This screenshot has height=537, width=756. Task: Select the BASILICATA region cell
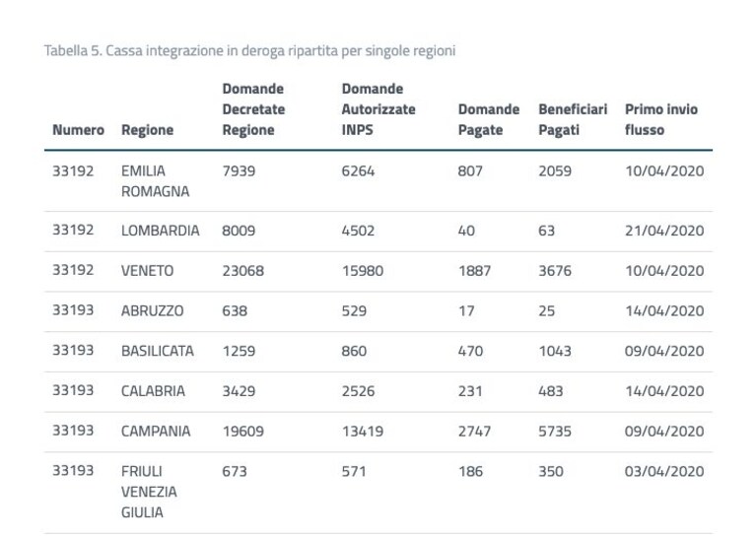(x=157, y=351)
